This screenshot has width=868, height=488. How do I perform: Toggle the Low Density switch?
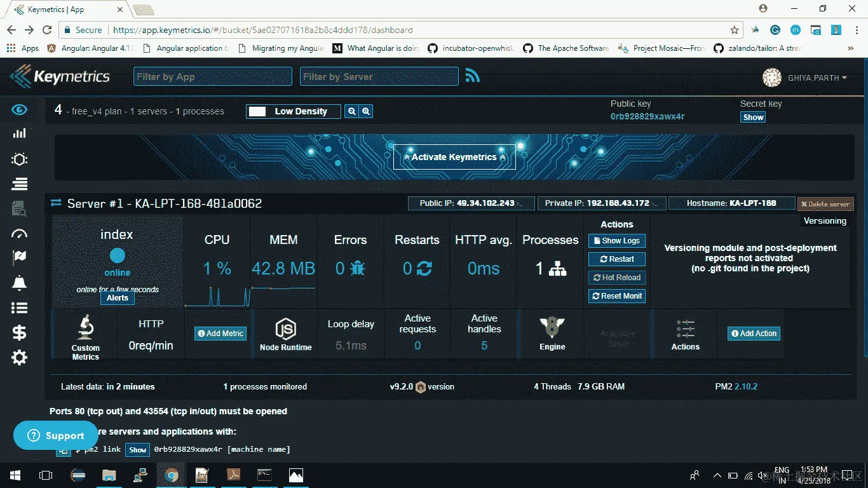(294, 111)
